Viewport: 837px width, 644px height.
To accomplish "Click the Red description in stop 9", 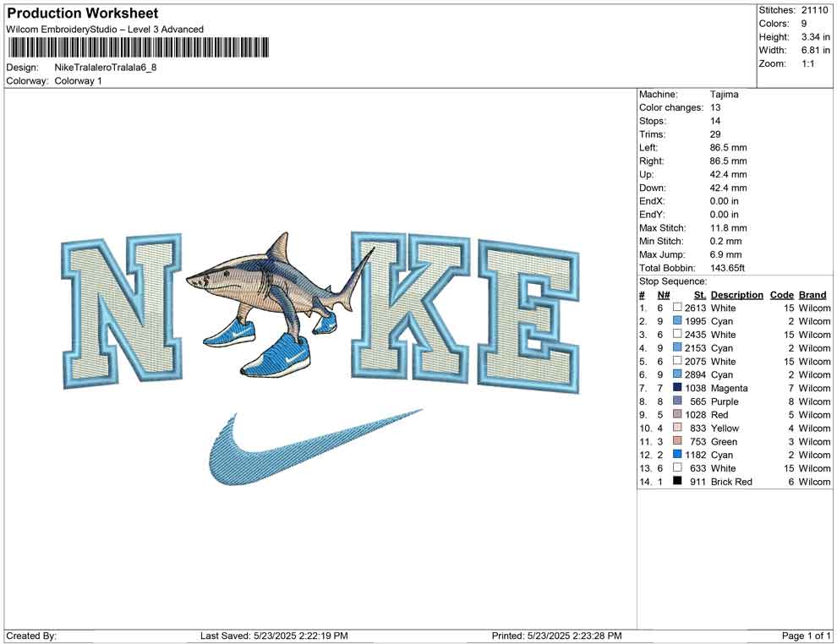I will click(719, 415).
